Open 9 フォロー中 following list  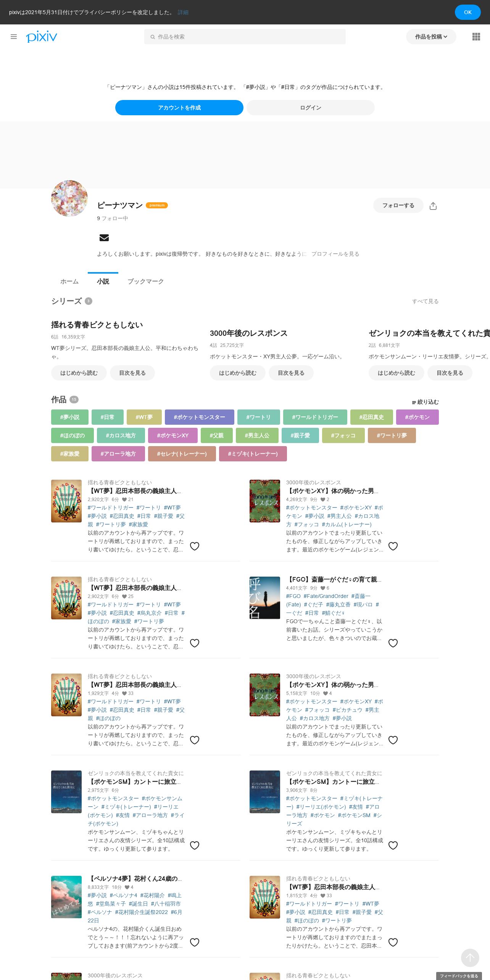click(112, 218)
